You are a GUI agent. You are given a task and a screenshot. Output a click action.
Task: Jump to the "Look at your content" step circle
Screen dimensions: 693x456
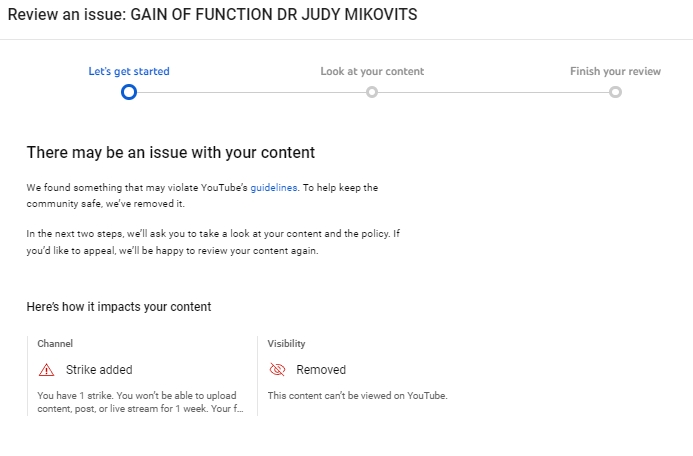tap(372, 92)
